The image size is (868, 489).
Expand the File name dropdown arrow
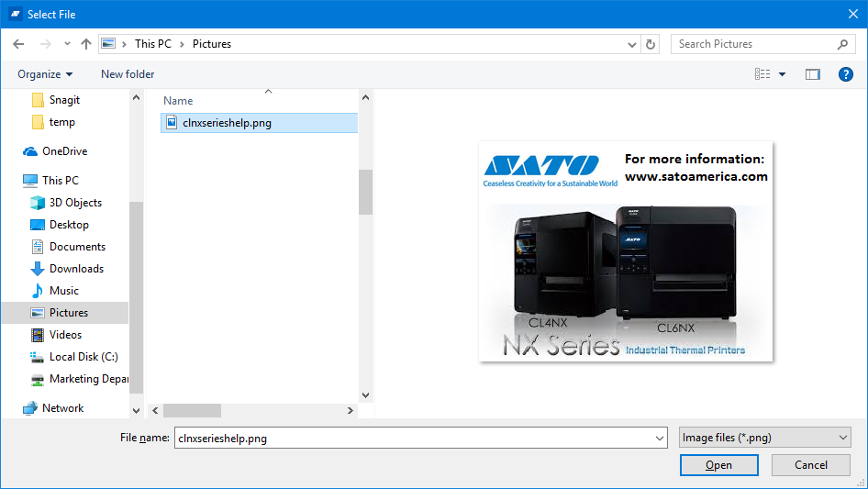coord(660,438)
